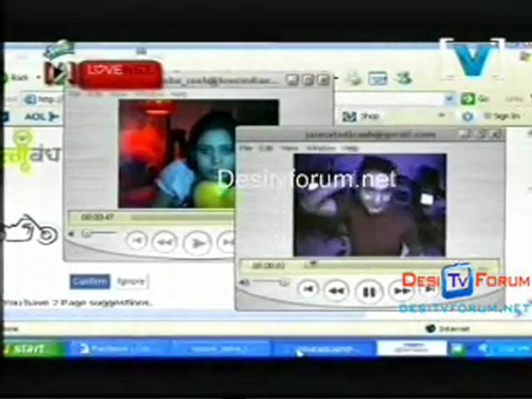Fast forward the front video player

pos(401,291)
